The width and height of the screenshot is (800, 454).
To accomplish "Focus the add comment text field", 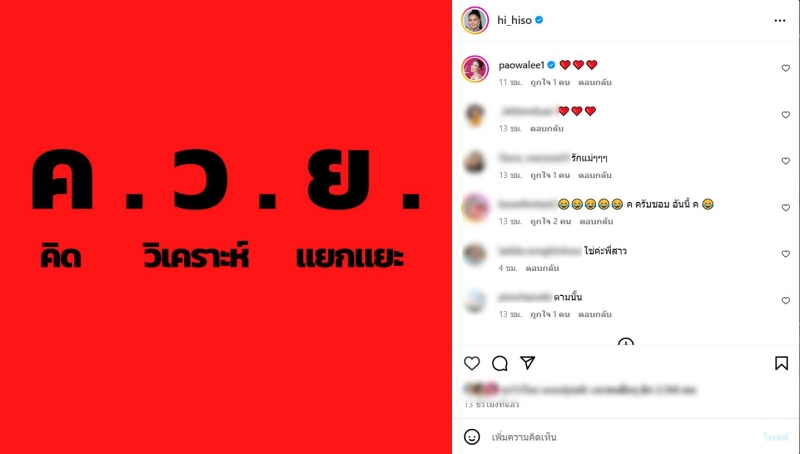I will pos(622,437).
